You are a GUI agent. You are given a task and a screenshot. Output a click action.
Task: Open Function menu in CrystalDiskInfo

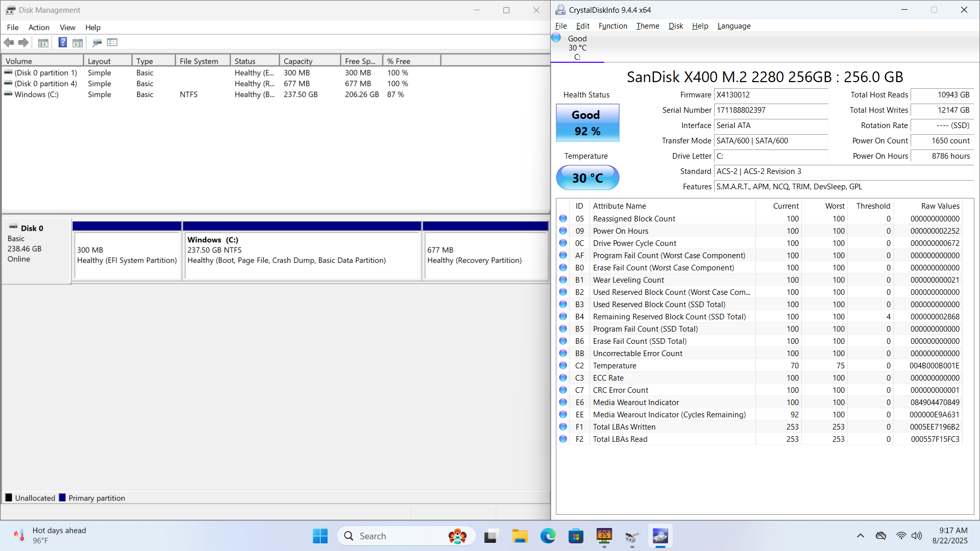pyautogui.click(x=612, y=26)
